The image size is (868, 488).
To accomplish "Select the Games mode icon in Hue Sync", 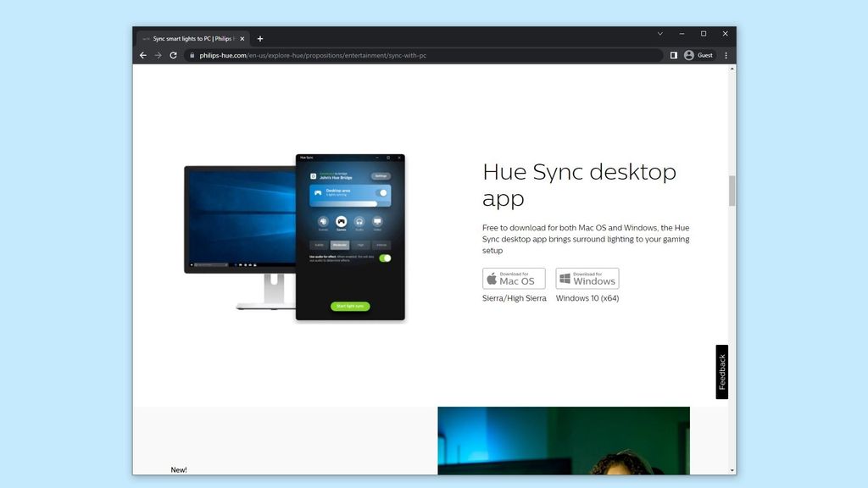I will (x=340, y=221).
